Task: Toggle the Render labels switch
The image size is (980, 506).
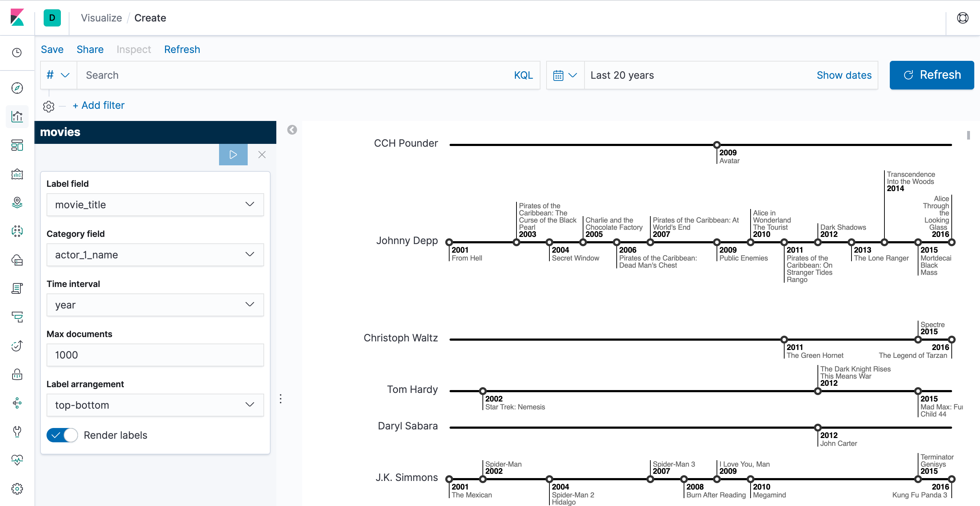Action: tap(62, 435)
